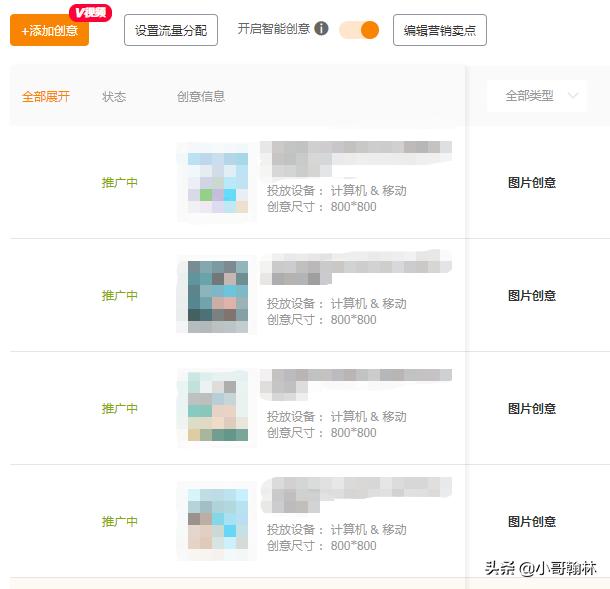This screenshot has height=589, width=610.
Task: Click the first row's 推广中 status
Action: [x=120, y=182]
